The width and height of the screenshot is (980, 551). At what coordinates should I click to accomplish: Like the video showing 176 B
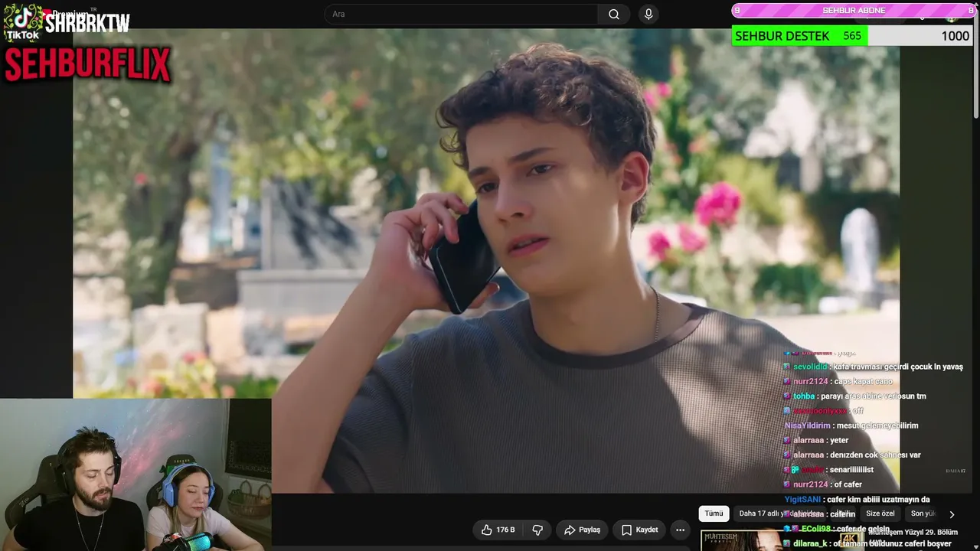[498, 530]
